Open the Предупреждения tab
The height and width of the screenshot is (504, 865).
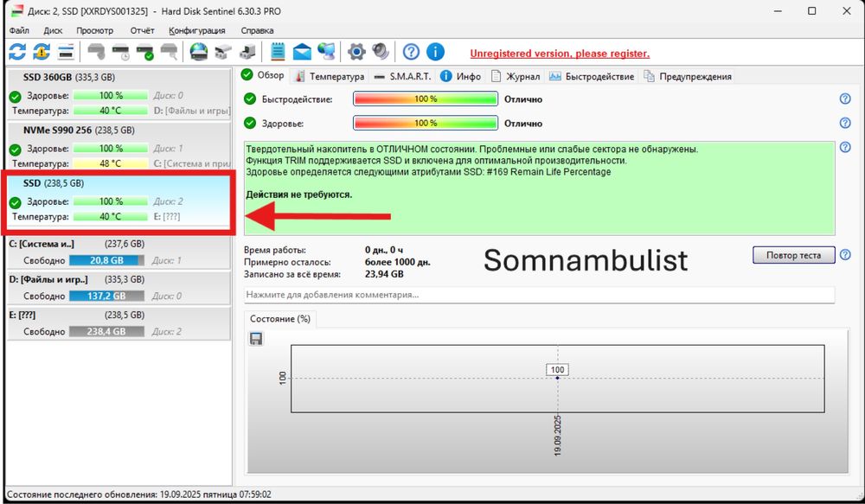(x=688, y=77)
